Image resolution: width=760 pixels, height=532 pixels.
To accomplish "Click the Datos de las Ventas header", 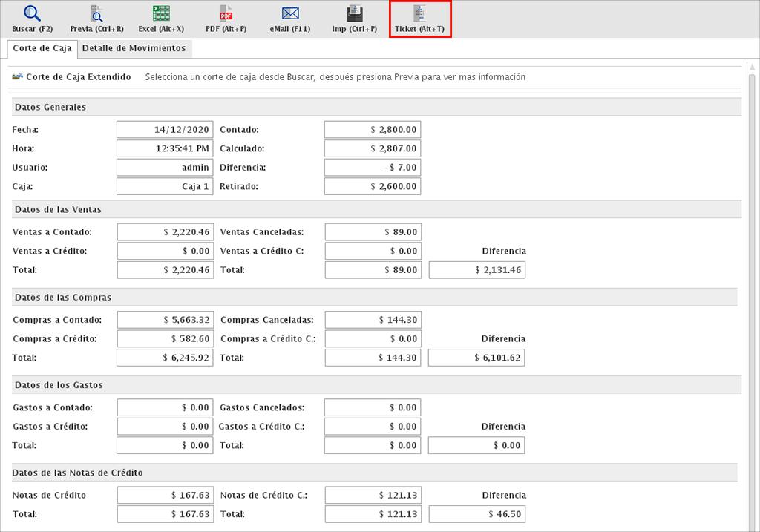I will 58,210.
